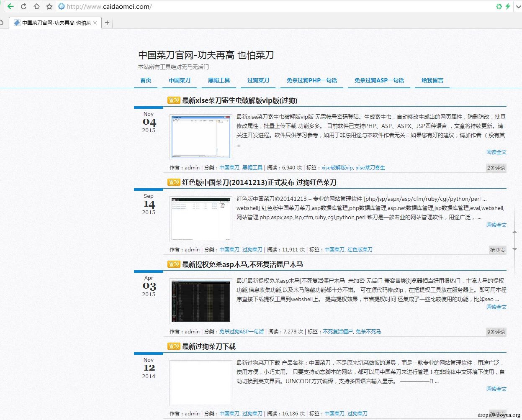The width and height of the screenshot is (522, 420).
Task: Close the 中国菜刀官网 browser tab
Action: [95, 23]
